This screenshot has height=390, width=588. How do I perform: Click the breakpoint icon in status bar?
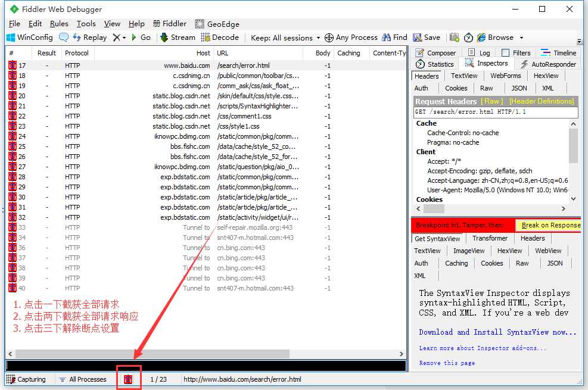pos(128,379)
